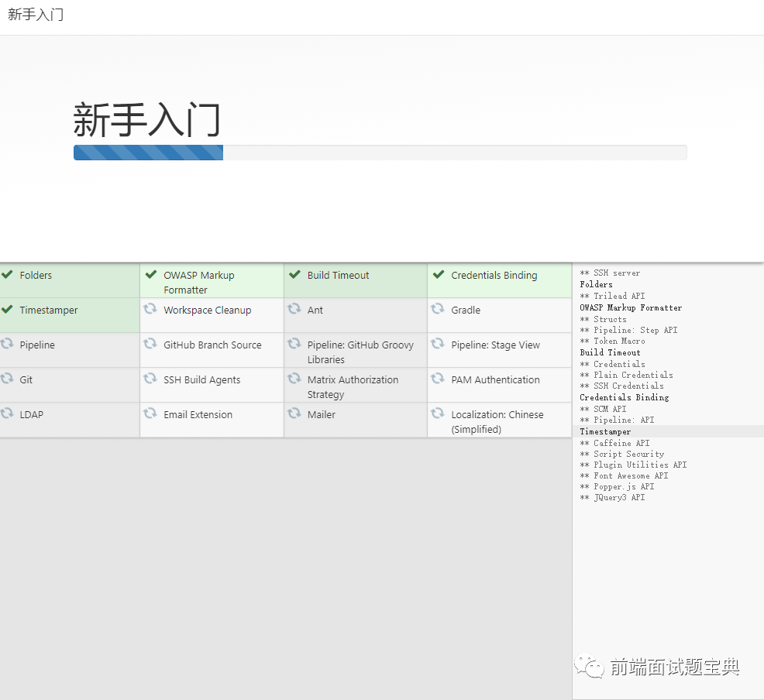Click the pending spinner icon beside Git
The image size is (764, 700).
click(x=7, y=378)
